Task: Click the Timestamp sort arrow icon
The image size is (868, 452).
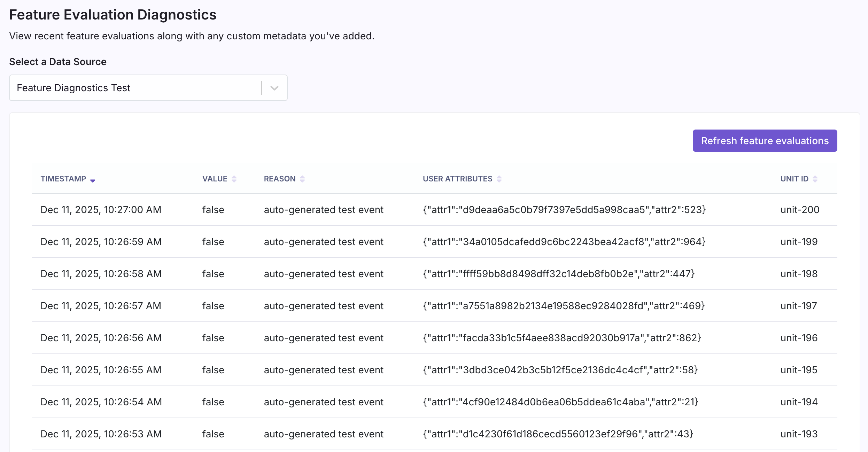Action: (x=93, y=180)
